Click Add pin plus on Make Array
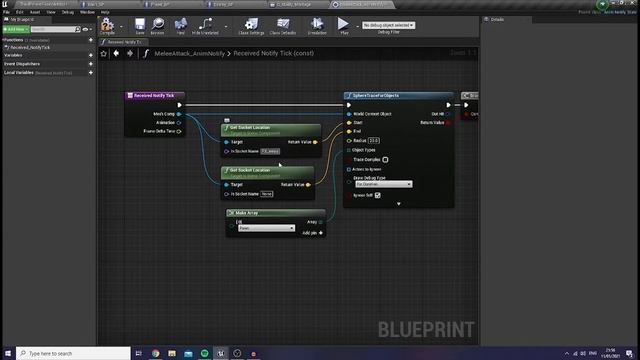This screenshot has width=640, height=360. tap(321, 233)
